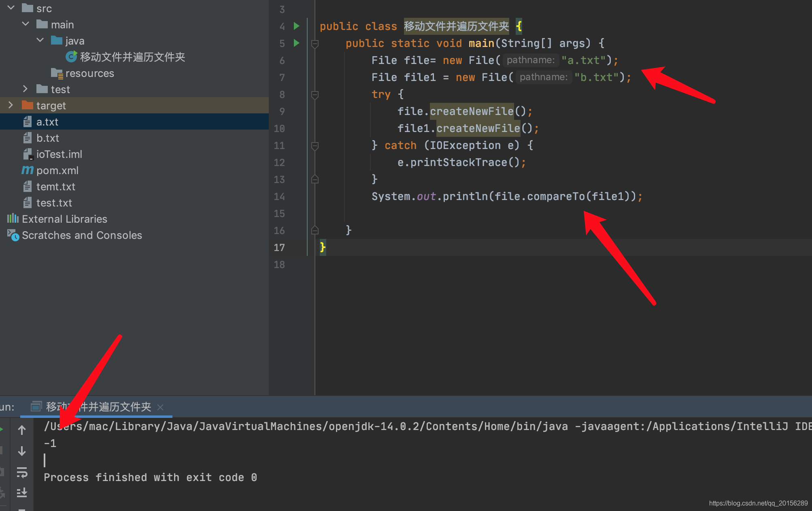The width and height of the screenshot is (812, 511).
Task: Click line number 17 in the gutter
Action: click(279, 247)
